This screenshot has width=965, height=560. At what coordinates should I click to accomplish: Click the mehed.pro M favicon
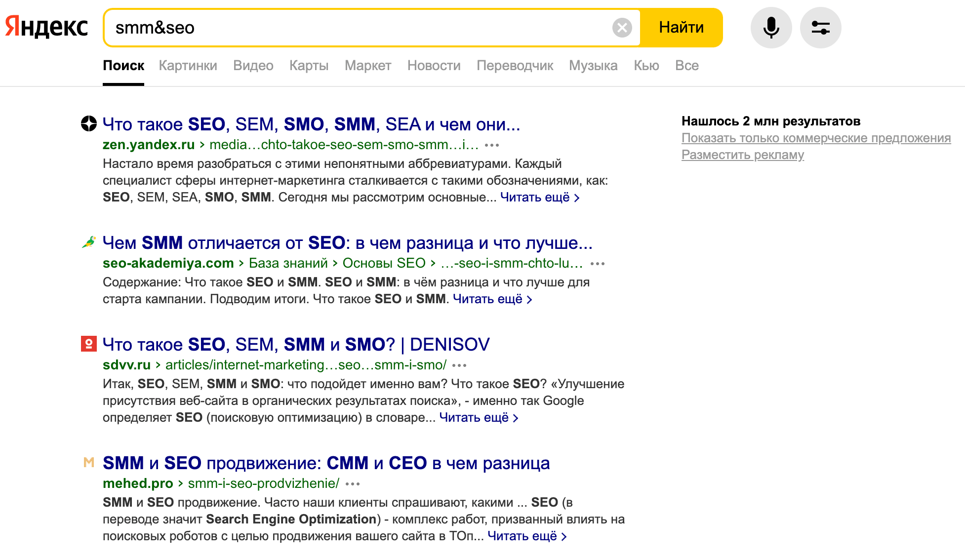tap(89, 462)
